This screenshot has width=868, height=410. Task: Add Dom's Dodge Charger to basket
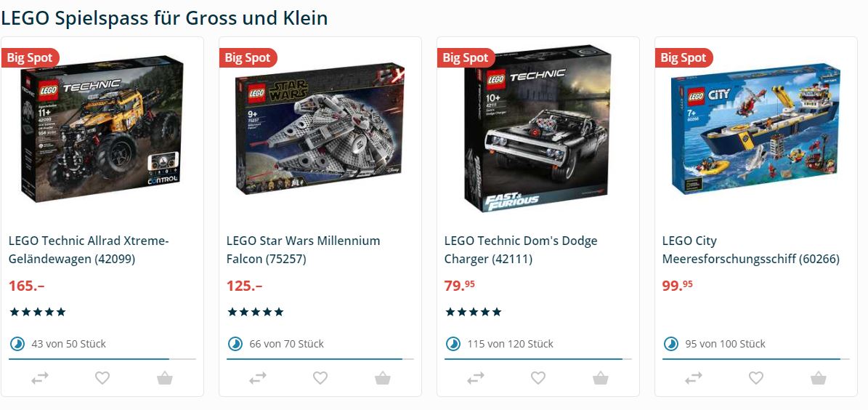point(601,378)
